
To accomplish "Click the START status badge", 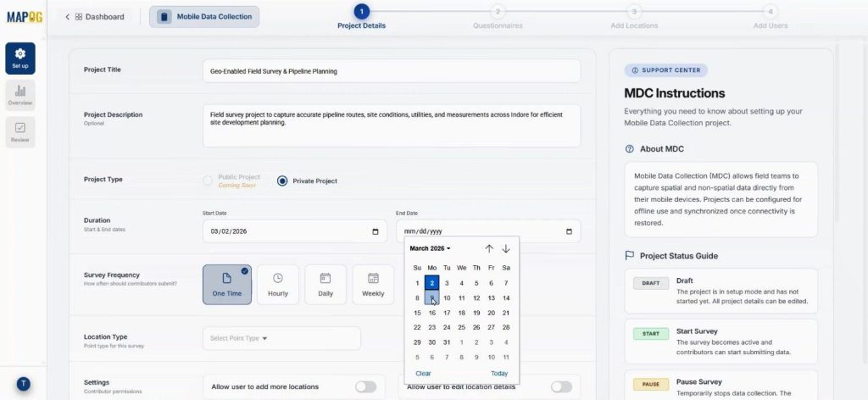I will [x=651, y=334].
